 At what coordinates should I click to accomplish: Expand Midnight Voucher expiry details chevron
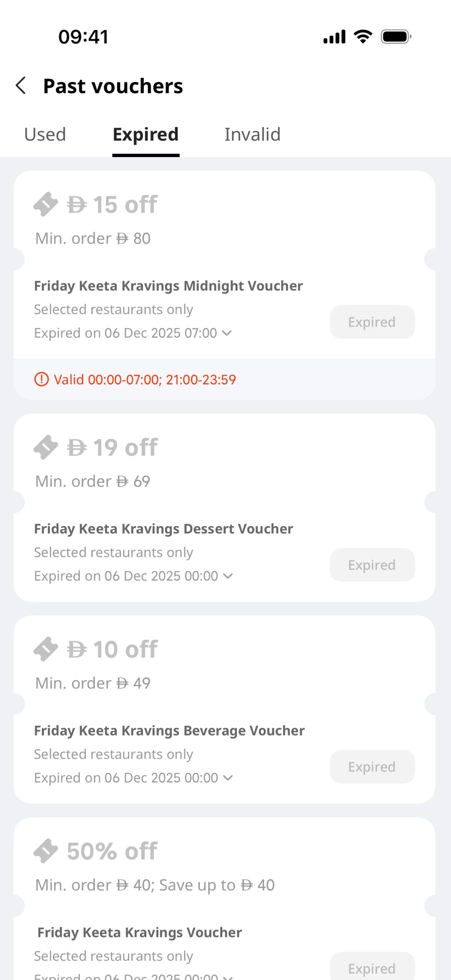point(227,333)
